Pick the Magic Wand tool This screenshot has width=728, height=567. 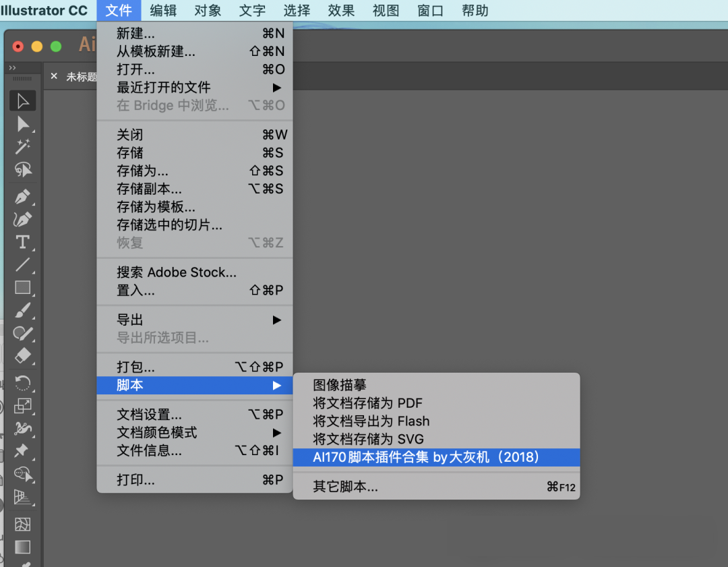click(x=22, y=147)
